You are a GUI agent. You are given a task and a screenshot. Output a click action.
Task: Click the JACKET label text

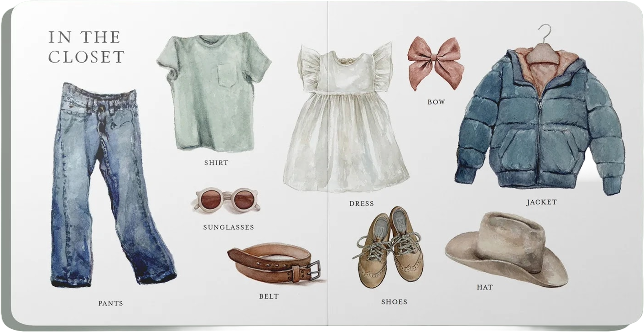pos(541,202)
